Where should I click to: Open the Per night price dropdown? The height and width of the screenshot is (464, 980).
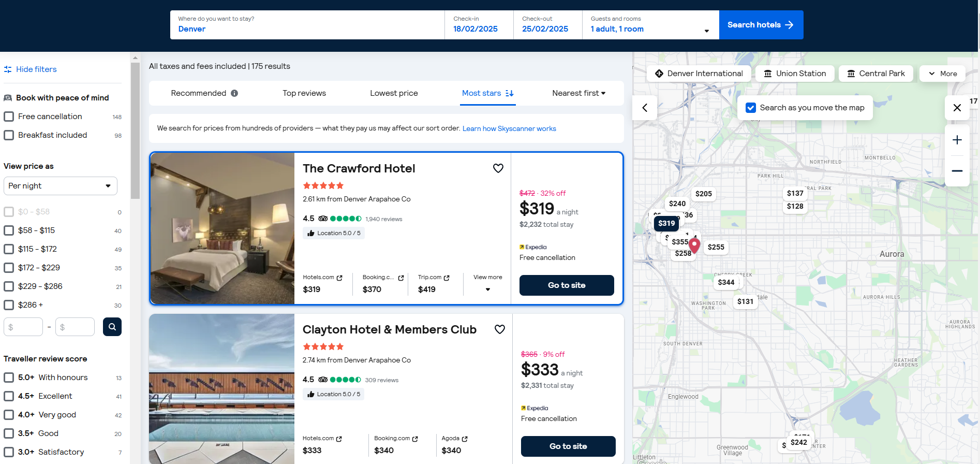[x=61, y=186]
